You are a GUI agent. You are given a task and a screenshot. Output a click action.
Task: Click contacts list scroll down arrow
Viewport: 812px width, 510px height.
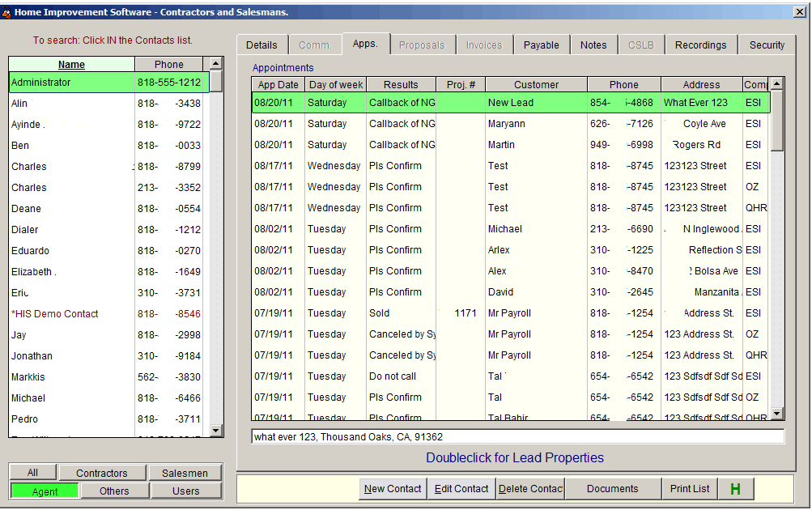[216, 431]
